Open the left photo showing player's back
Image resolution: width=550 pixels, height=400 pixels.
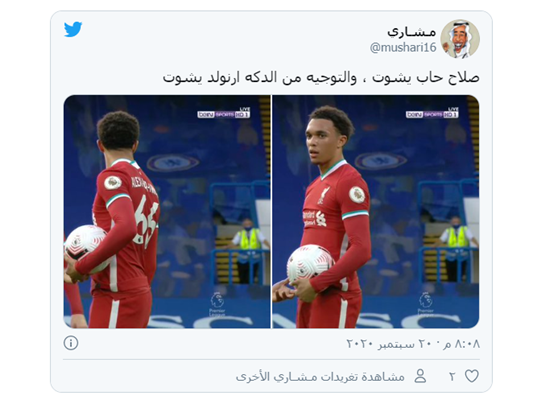tap(167, 212)
